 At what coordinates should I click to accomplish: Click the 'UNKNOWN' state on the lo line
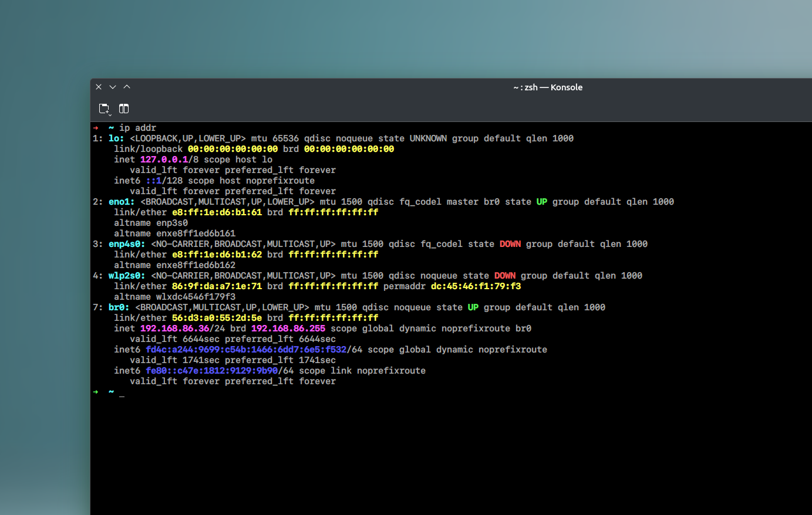tap(428, 138)
